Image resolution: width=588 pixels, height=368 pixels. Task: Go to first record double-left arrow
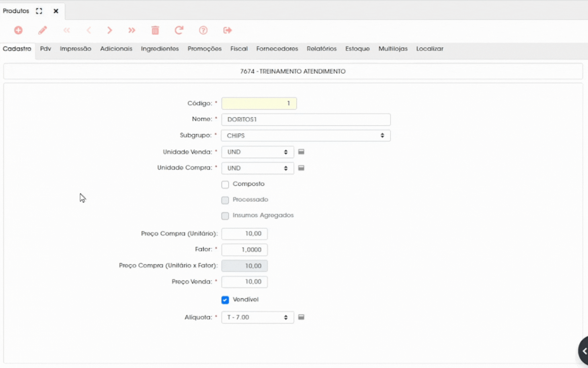point(67,30)
